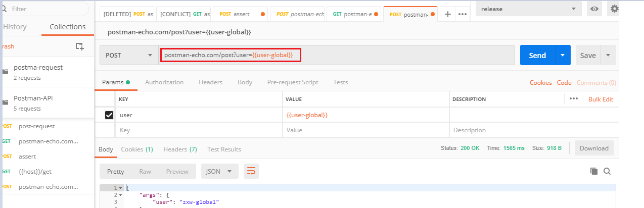
Task: Click the Size 918 B value
Action: (x=554, y=148)
